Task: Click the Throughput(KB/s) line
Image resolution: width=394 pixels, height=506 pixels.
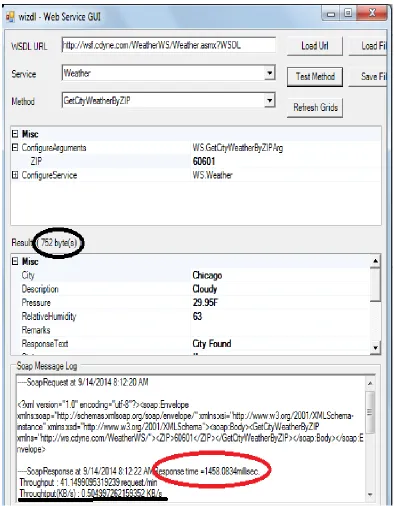Action: coord(91,493)
